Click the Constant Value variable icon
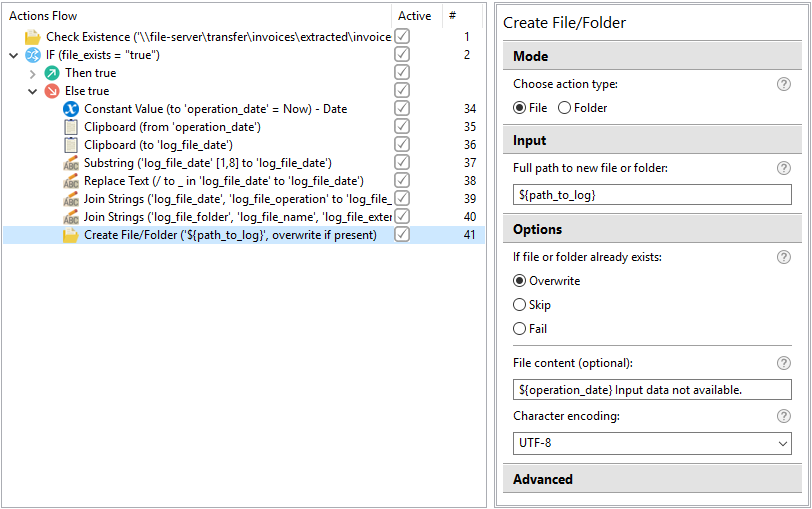 [x=71, y=109]
